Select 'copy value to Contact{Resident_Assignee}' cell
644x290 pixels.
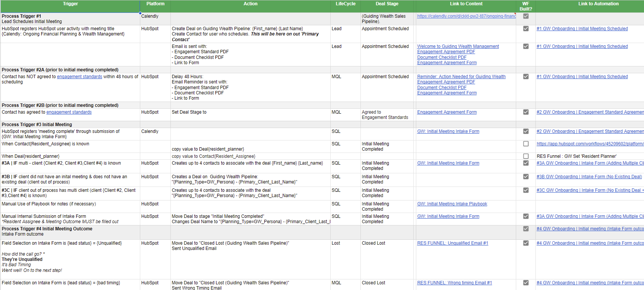[250, 156]
